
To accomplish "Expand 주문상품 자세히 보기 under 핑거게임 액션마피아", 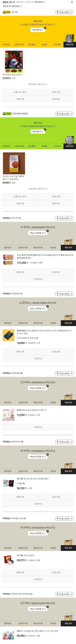I will click(38, 84).
